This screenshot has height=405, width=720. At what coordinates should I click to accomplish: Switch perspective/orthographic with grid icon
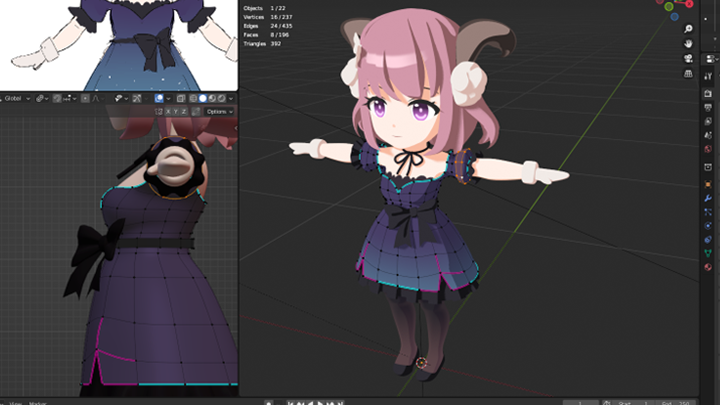point(688,73)
